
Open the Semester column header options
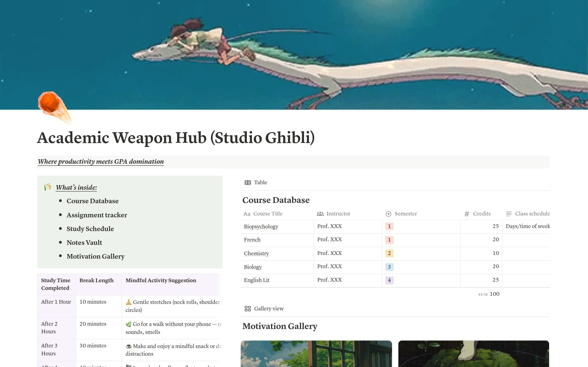406,214
